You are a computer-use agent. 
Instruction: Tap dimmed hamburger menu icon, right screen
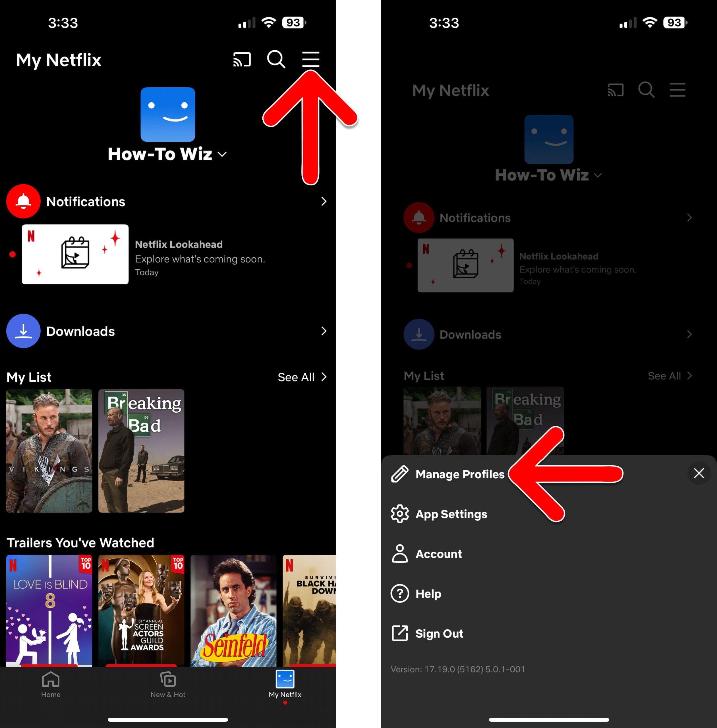tap(677, 90)
